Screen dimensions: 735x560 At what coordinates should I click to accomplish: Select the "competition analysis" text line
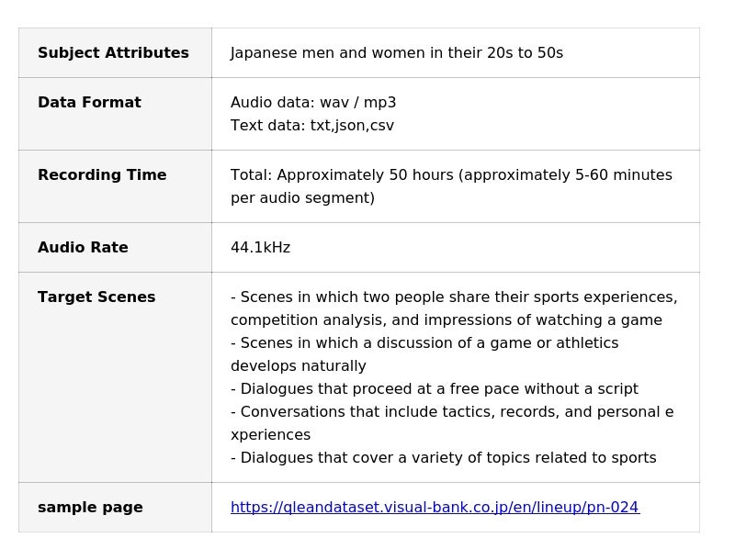pos(446,320)
